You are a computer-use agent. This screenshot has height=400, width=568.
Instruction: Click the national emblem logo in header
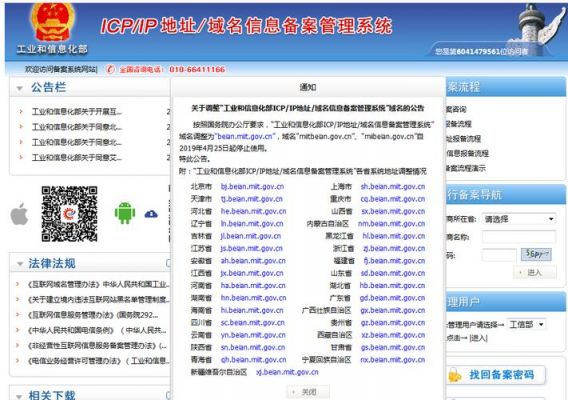52,22
